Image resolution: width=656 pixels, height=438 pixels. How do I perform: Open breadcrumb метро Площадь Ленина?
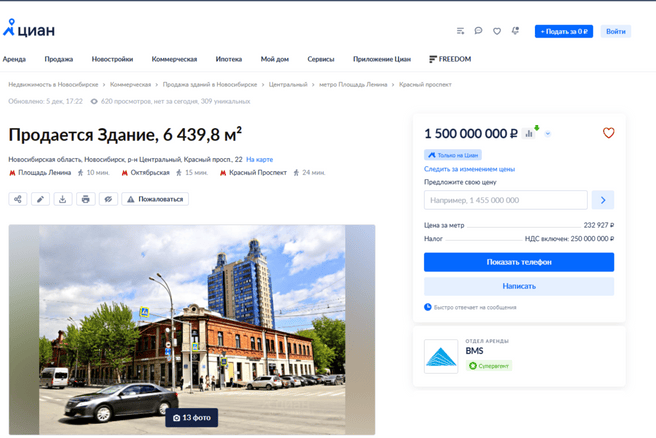[353, 85]
